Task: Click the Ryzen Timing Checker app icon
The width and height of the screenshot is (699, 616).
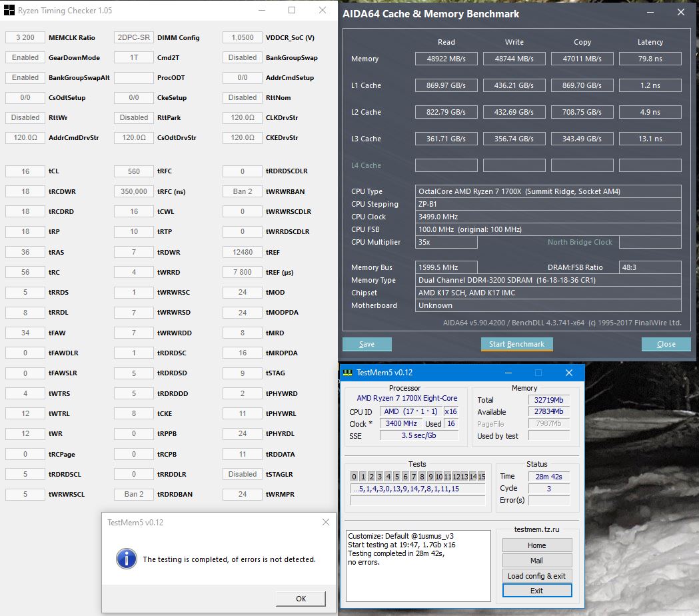Action: 9,10
